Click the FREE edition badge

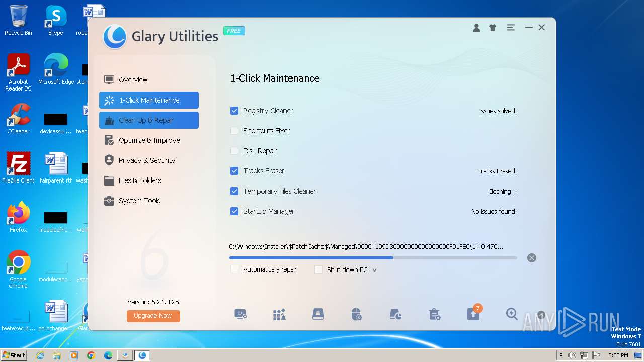tap(234, 31)
